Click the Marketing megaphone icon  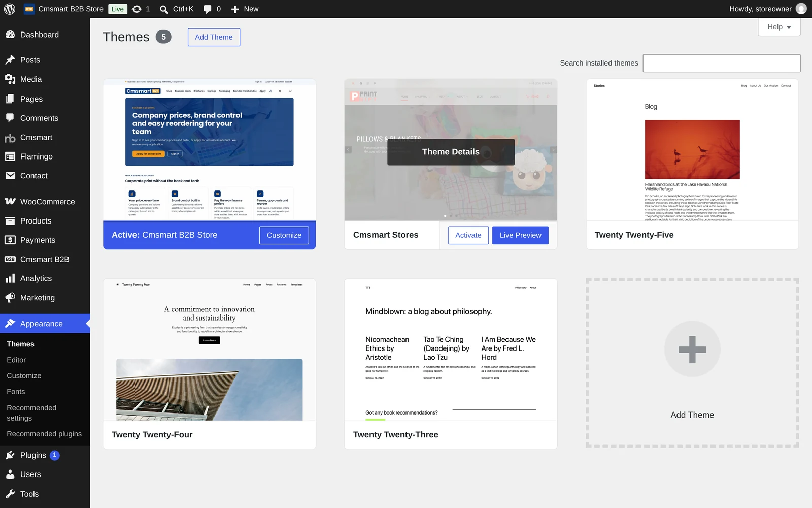click(x=10, y=298)
